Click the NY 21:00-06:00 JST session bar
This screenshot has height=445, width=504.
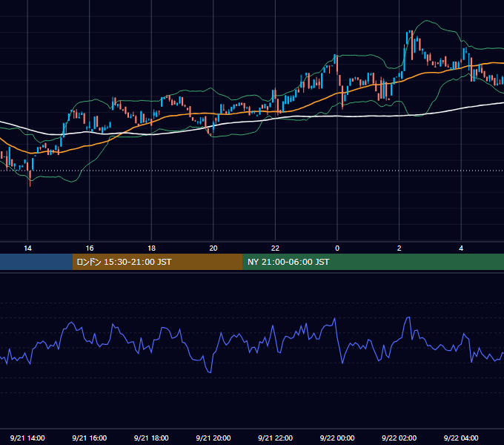(373, 262)
